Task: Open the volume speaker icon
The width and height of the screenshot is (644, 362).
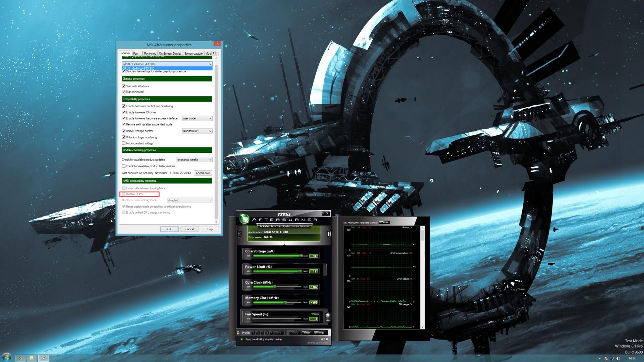Action: 618,358
